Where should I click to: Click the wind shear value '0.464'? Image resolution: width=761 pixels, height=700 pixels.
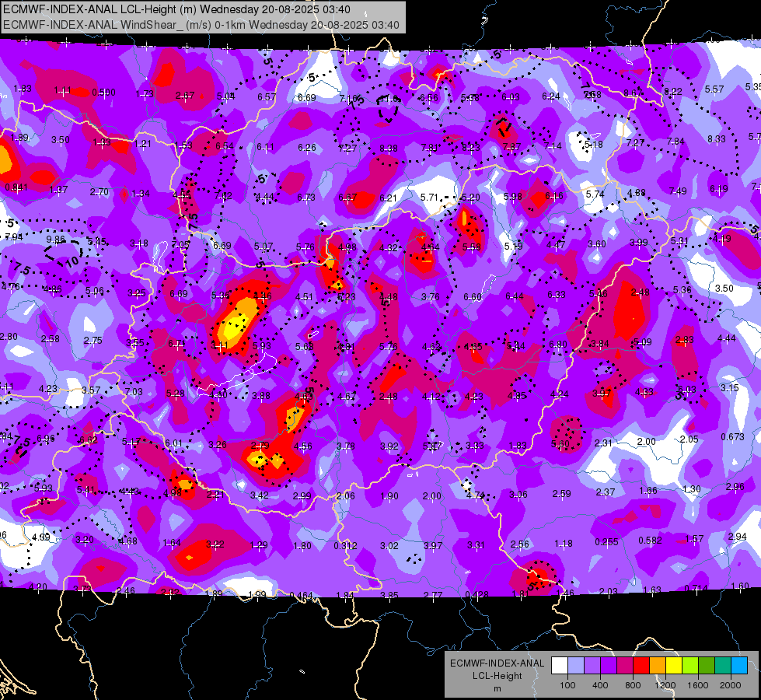[302, 596]
